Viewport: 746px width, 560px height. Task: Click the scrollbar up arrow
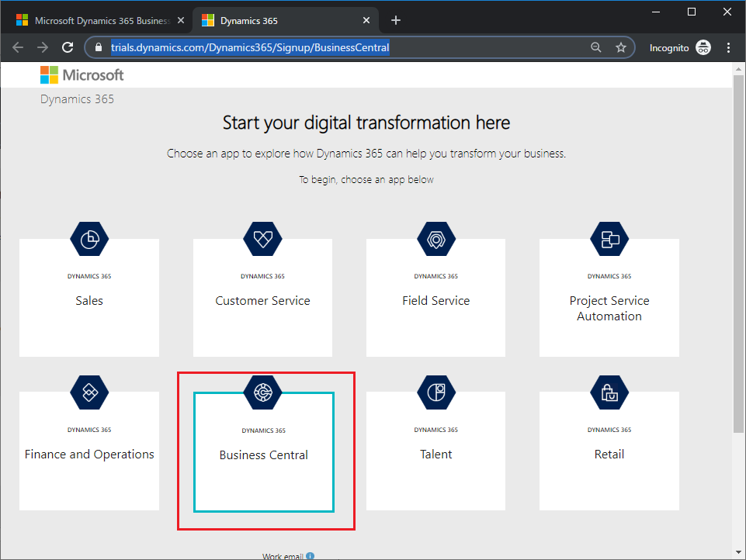[x=738, y=69]
